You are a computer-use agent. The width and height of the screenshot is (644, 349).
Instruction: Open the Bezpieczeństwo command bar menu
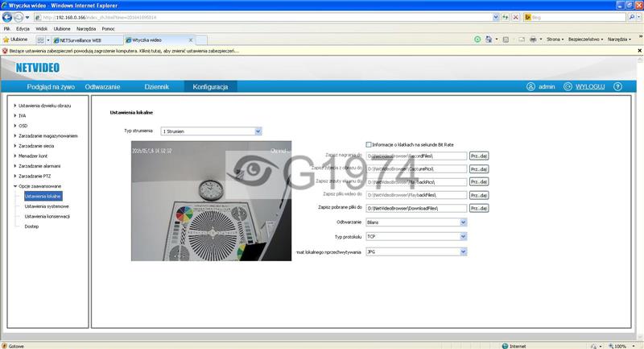pos(586,39)
